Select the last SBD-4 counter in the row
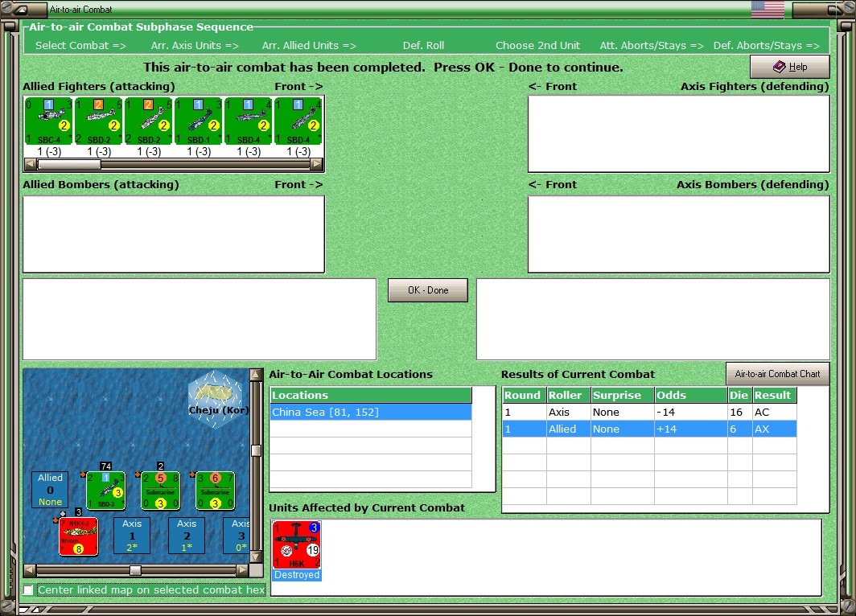856x616 pixels. pos(298,121)
